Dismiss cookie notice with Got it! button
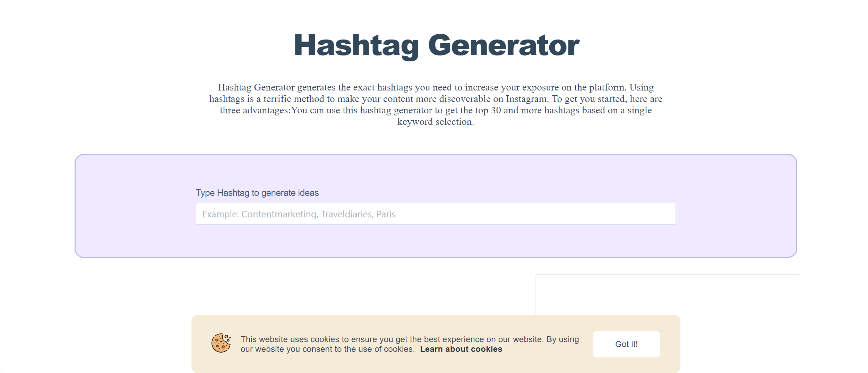868x373 pixels. 626,344
